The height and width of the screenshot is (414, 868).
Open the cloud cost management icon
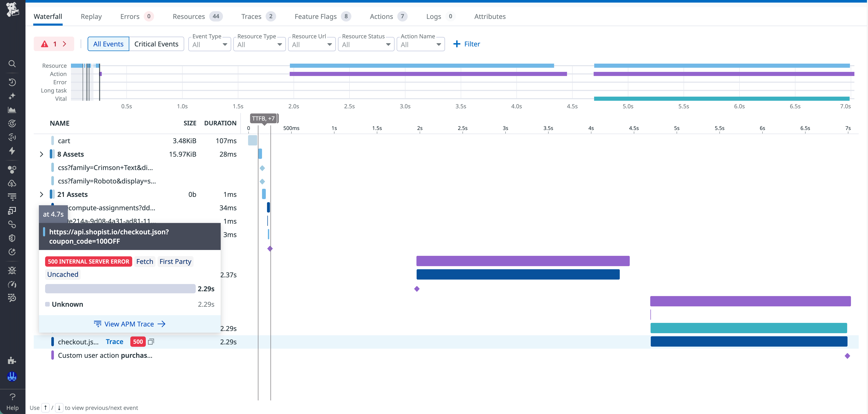coord(12,183)
